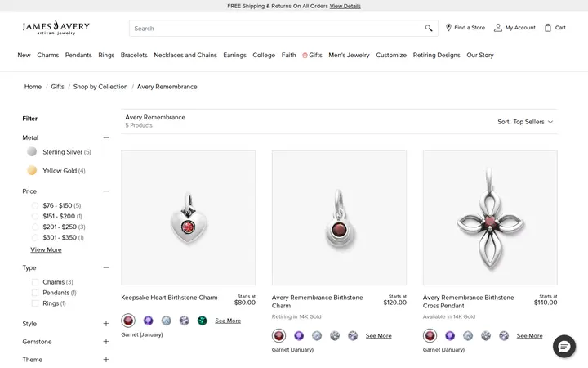
Task: Click the James Avery logo
Action: (x=56, y=27)
